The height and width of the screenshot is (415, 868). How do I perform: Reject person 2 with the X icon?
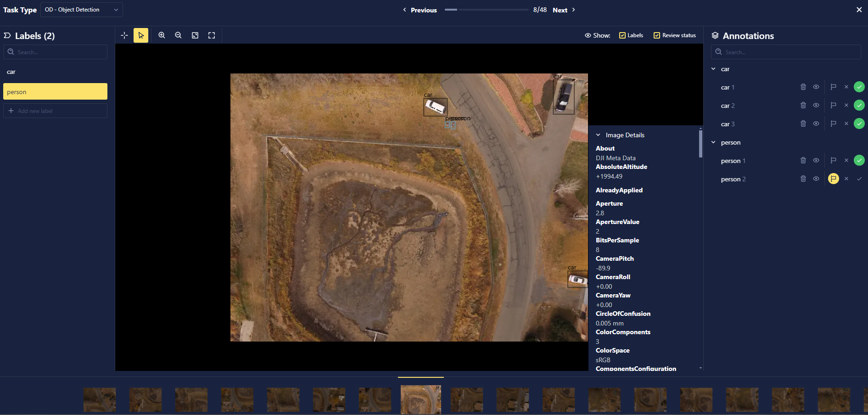(846, 179)
